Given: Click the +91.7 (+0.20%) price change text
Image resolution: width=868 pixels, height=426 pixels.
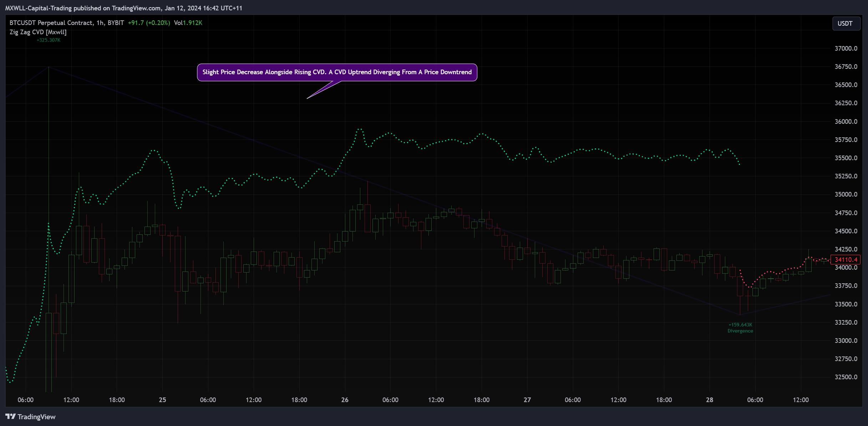Looking at the screenshot, I should click(149, 23).
